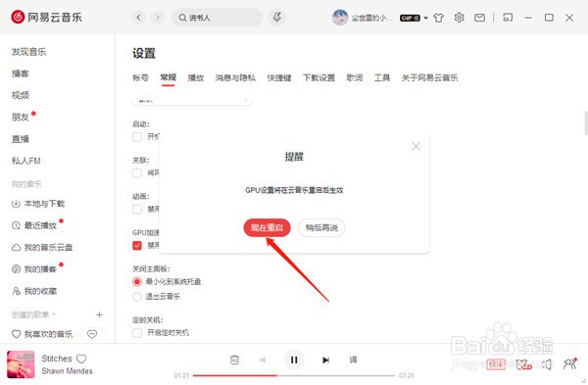Expand the account dropdown arrow next to VIP badge

pos(425,18)
